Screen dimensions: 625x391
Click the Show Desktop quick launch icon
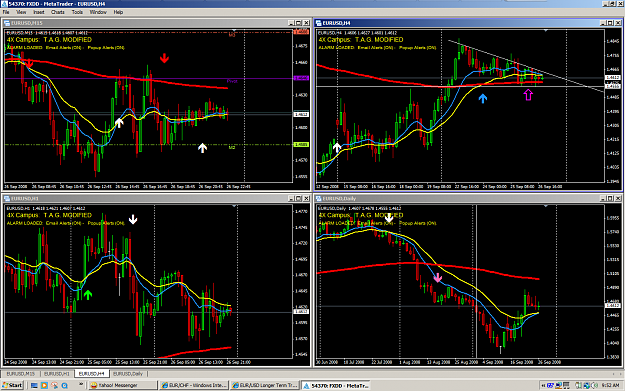coord(34,385)
